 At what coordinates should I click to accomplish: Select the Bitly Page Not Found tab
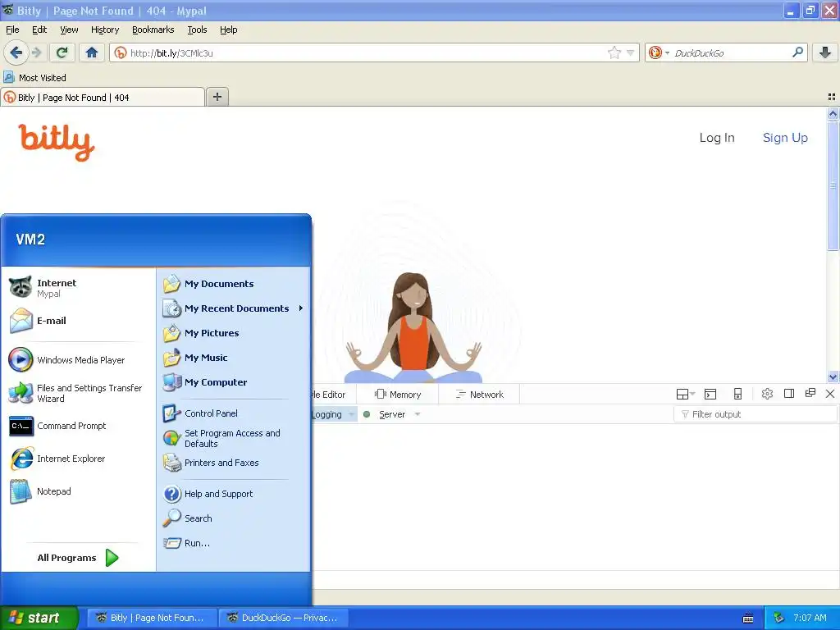pos(103,97)
